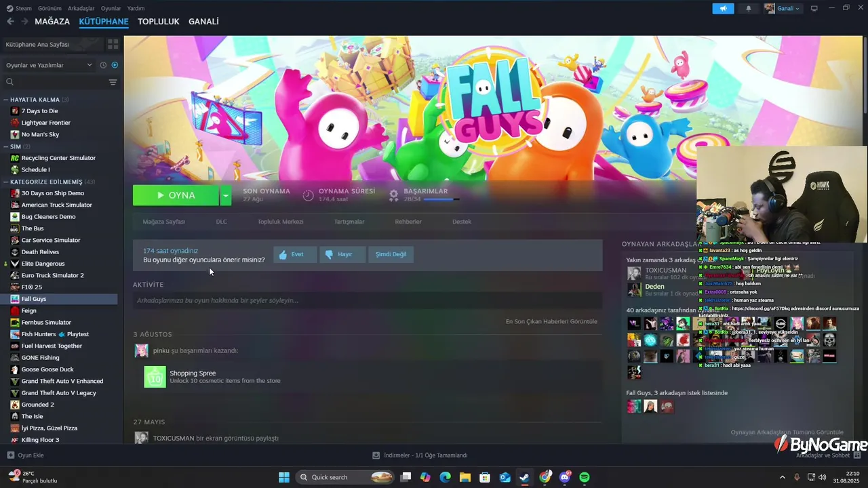The height and width of the screenshot is (488, 868).
Task: Click the Hayır thumbs-down button
Action: [342, 254]
